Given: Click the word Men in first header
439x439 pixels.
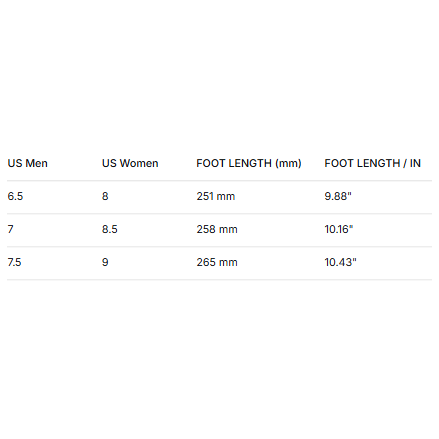Looking at the screenshot, I should (x=37, y=163).
